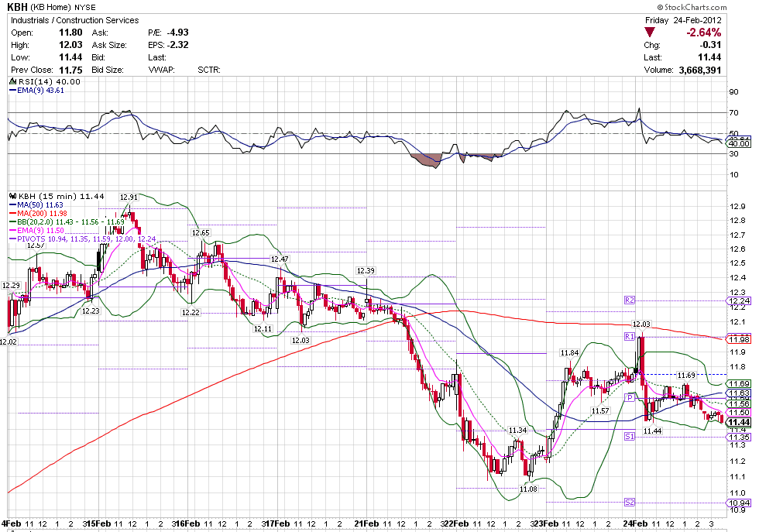This screenshot has width=759, height=532.
Task: Click the KBH ticker symbol title
Action: pyautogui.click(x=17, y=7)
